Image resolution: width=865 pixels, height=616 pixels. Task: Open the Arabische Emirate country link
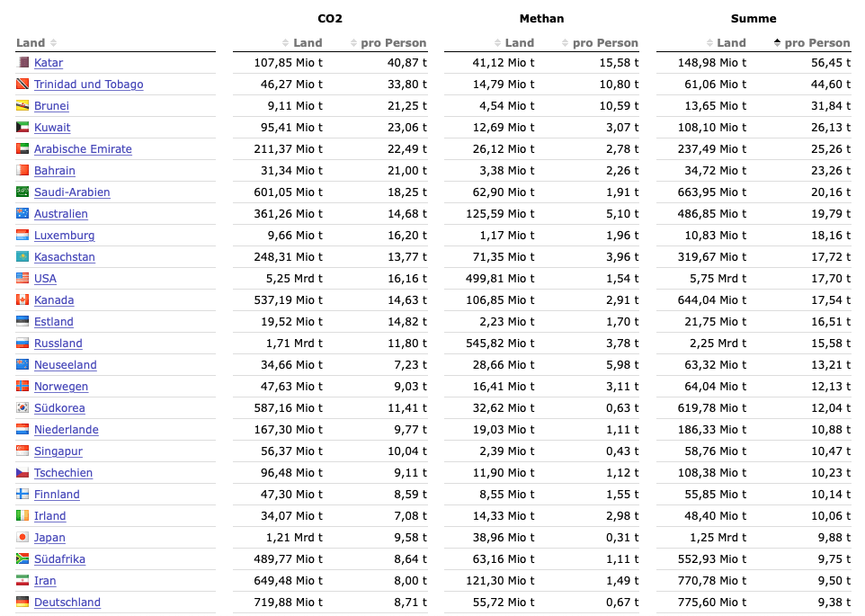coord(83,149)
